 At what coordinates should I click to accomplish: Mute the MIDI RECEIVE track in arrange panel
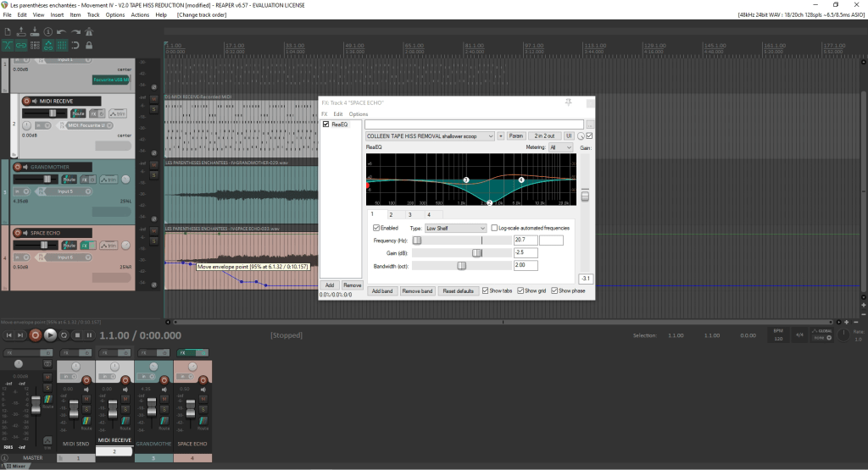154,98
